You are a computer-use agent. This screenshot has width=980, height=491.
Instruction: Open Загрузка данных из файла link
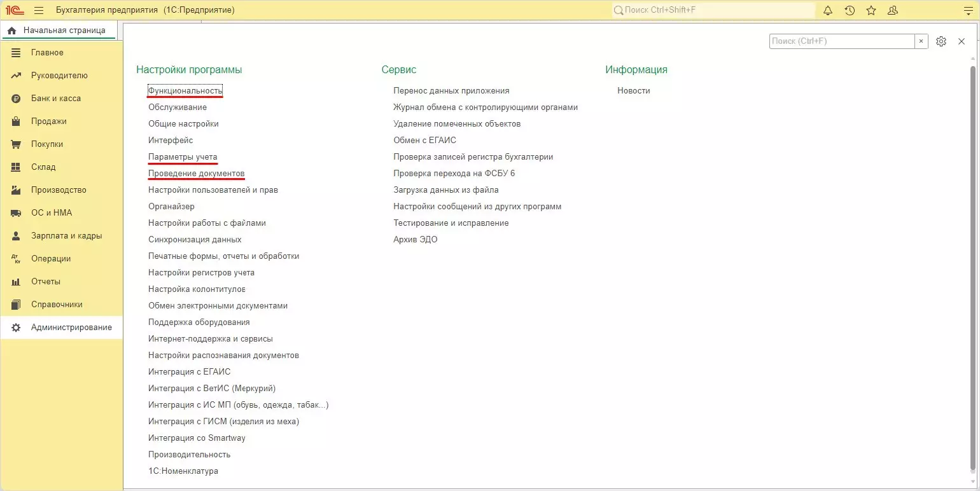pos(445,190)
